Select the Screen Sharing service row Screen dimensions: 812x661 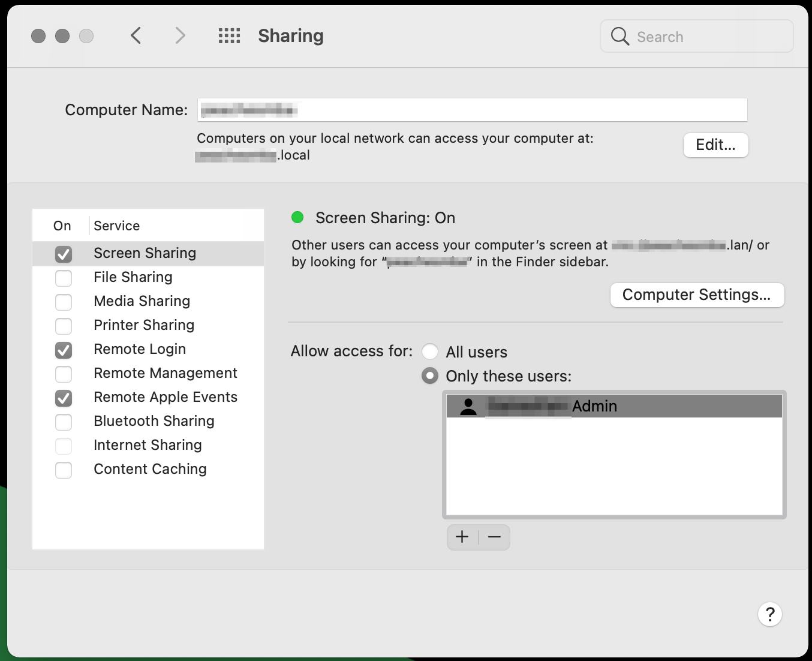click(148, 254)
